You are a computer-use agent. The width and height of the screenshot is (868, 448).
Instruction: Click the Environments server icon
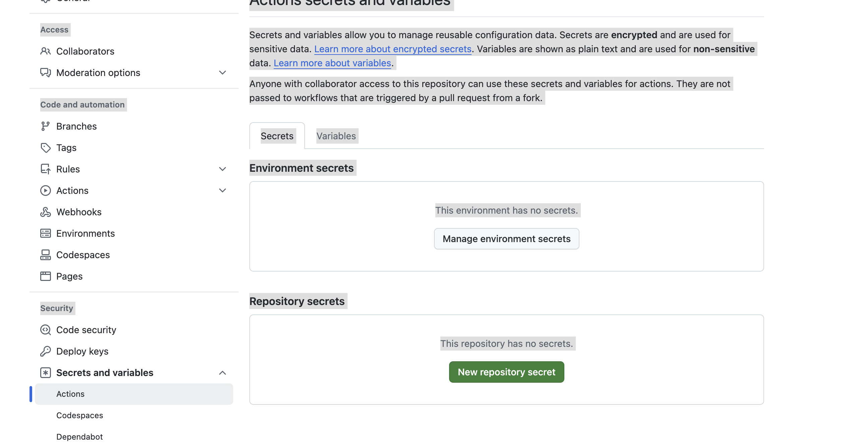pyautogui.click(x=46, y=233)
